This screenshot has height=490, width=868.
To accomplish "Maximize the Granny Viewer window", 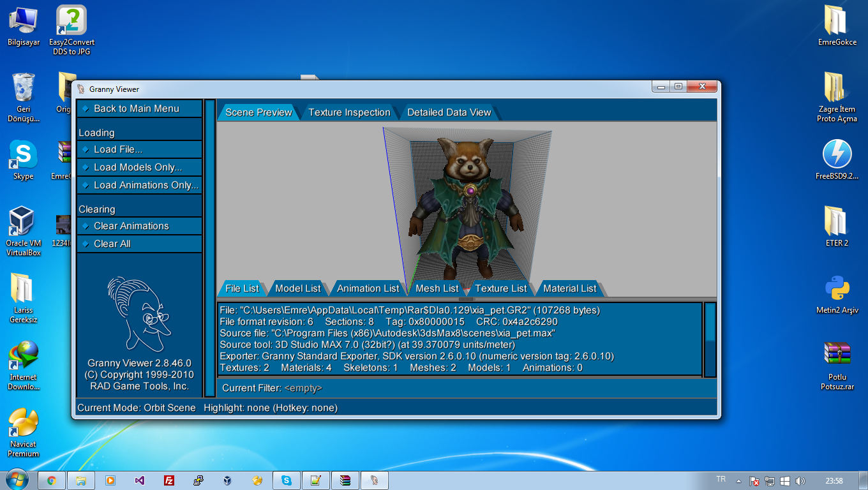I will pyautogui.click(x=678, y=87).
